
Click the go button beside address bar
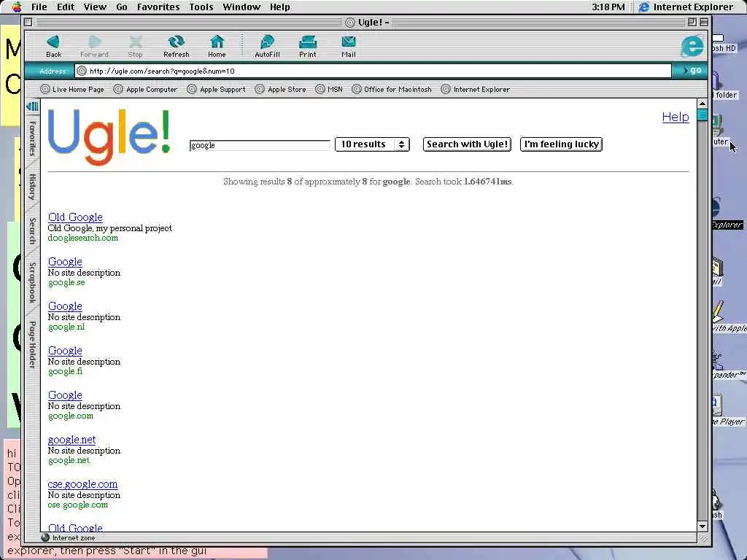point(692,71)
